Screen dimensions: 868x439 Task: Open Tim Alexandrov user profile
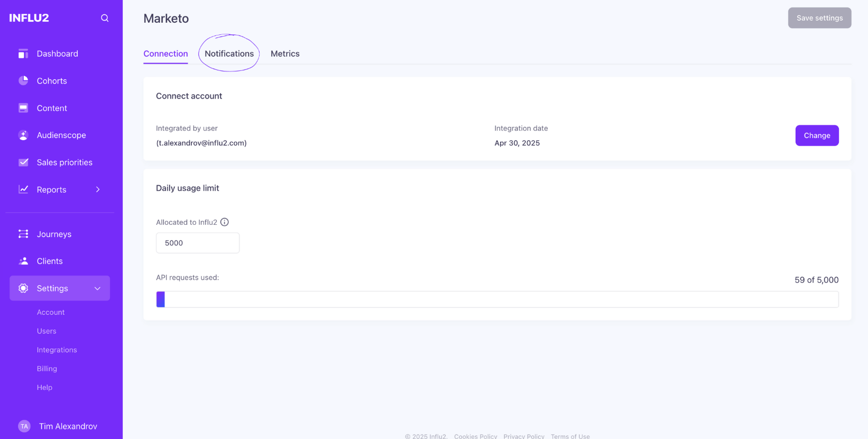click(x=68, y=426)
